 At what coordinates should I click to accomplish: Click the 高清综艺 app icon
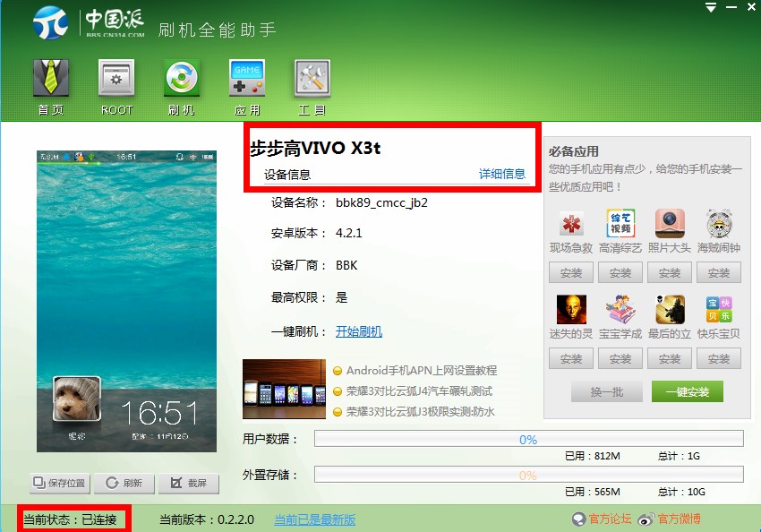tap(620, 224)
